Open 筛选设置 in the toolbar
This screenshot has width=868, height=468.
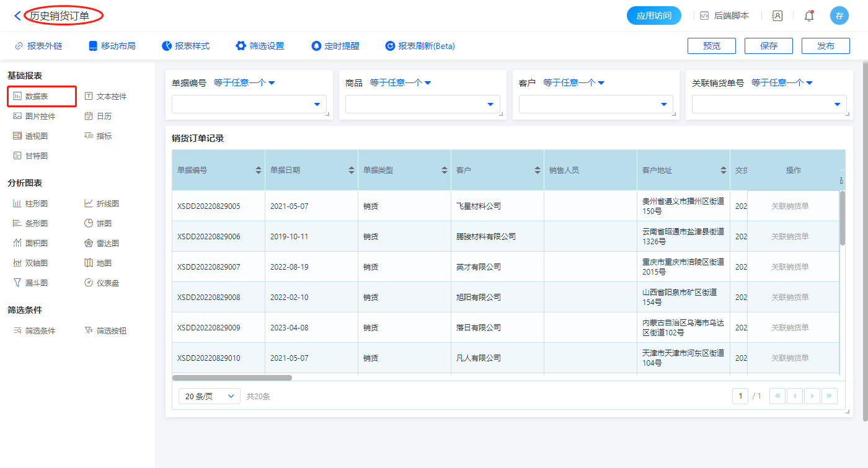pyautogui.click(x=260, y=46)
